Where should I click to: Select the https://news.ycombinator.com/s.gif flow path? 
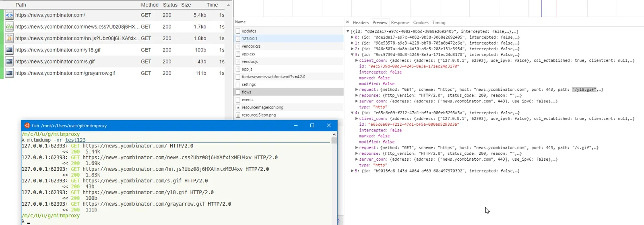pyautogui.click(x=55, y=62)
